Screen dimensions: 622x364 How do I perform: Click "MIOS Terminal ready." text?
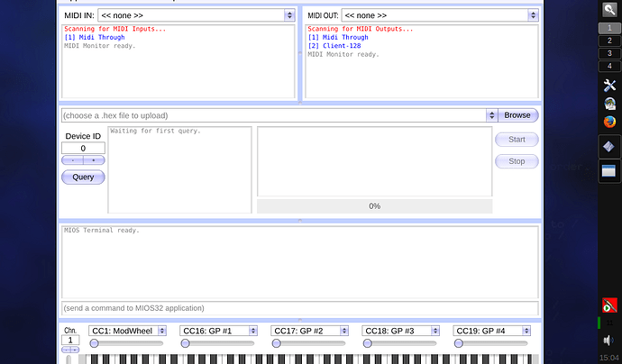tap(102, 231)
